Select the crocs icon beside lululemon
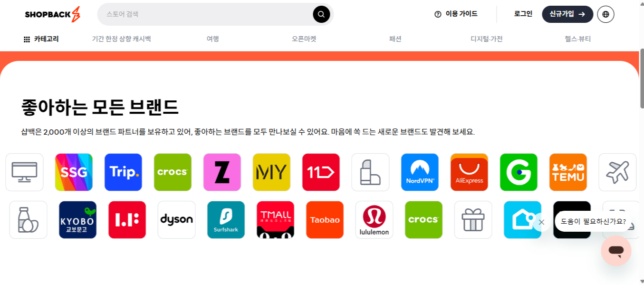The image size is (644, 285). coord(423,220)
